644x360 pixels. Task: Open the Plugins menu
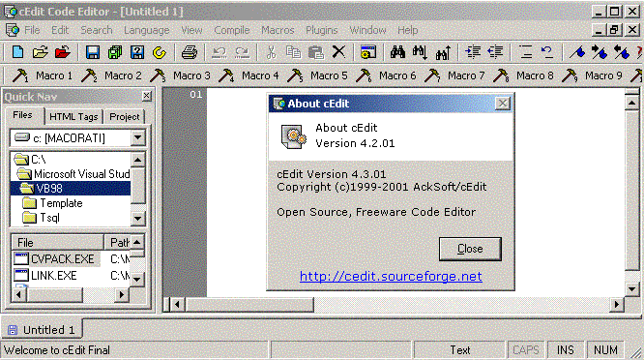pos(322,30)
